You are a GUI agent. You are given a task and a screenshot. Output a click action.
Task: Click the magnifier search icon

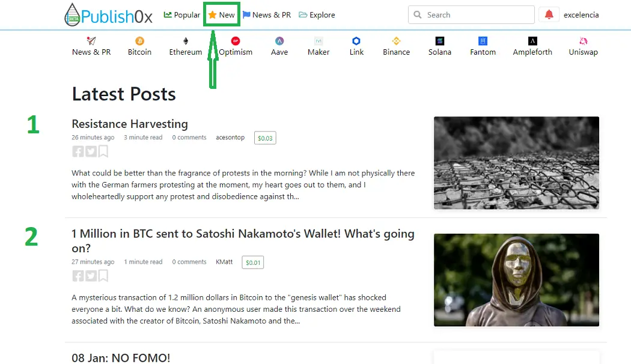coord(418,15)
